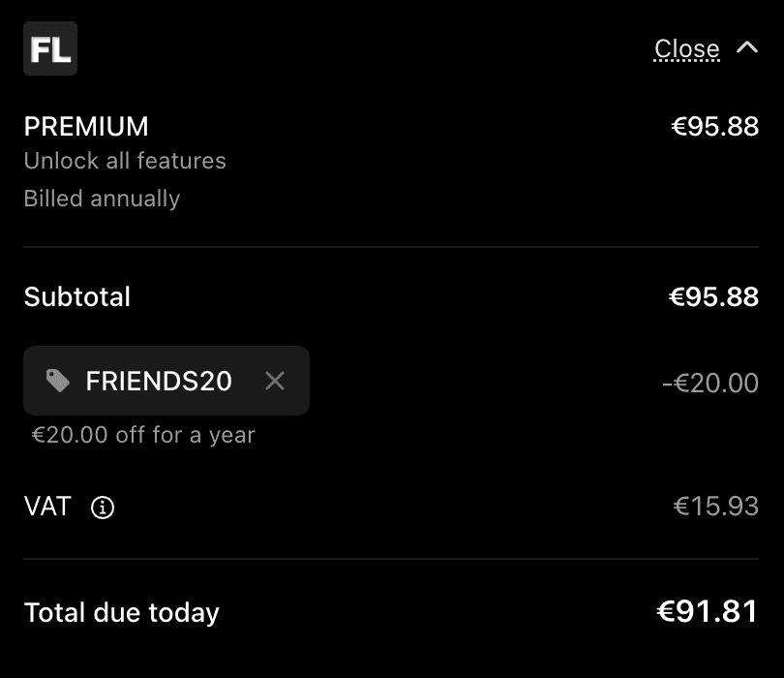Click the Unlock all features description
This screenshot has height=678, width=784.
[125, 161]
